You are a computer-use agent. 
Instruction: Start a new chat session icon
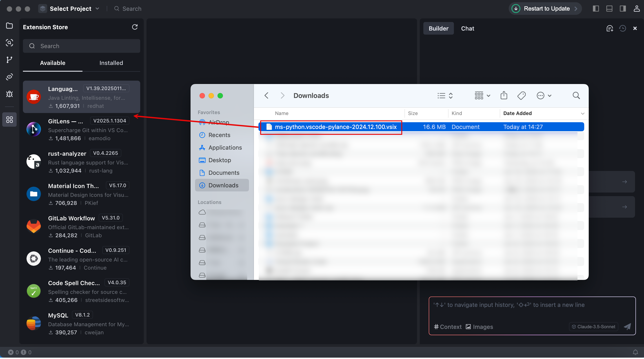tap(610, 29)
